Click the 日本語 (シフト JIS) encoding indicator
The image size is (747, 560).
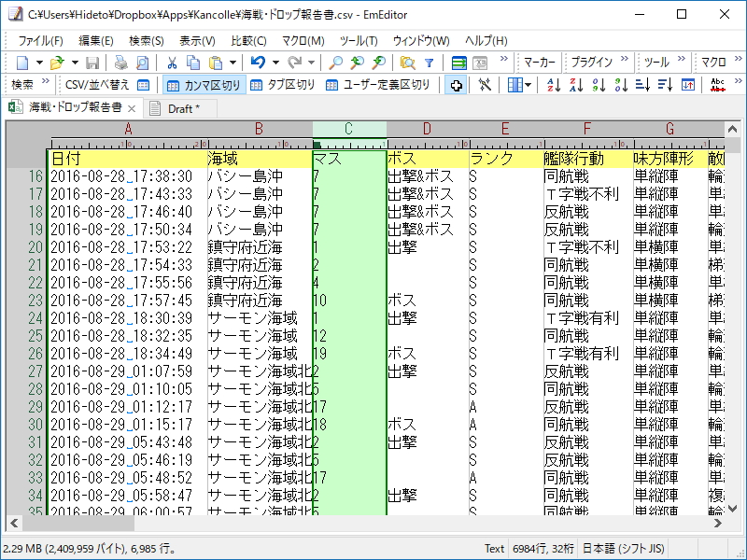pos(623,549)
